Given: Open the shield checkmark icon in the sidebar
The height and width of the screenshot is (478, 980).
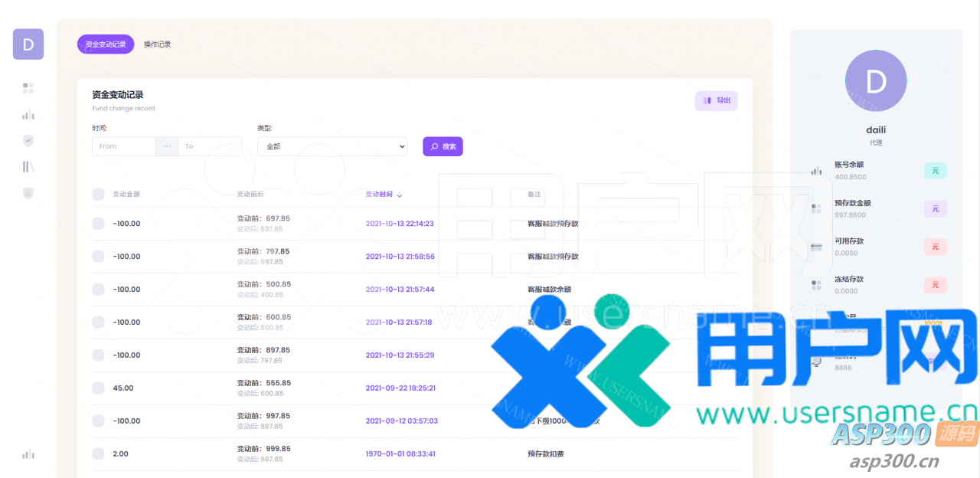Looking at the screenshot, I should point(28,141).
